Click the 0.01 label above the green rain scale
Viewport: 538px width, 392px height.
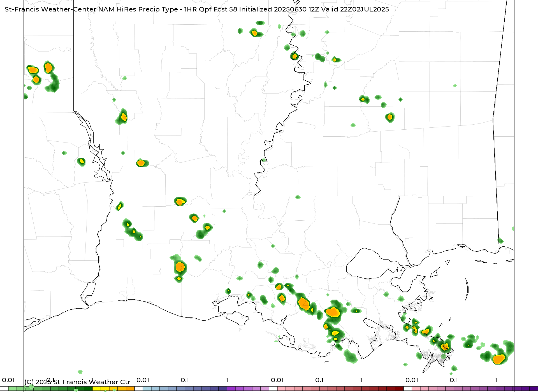click(8, 380)
